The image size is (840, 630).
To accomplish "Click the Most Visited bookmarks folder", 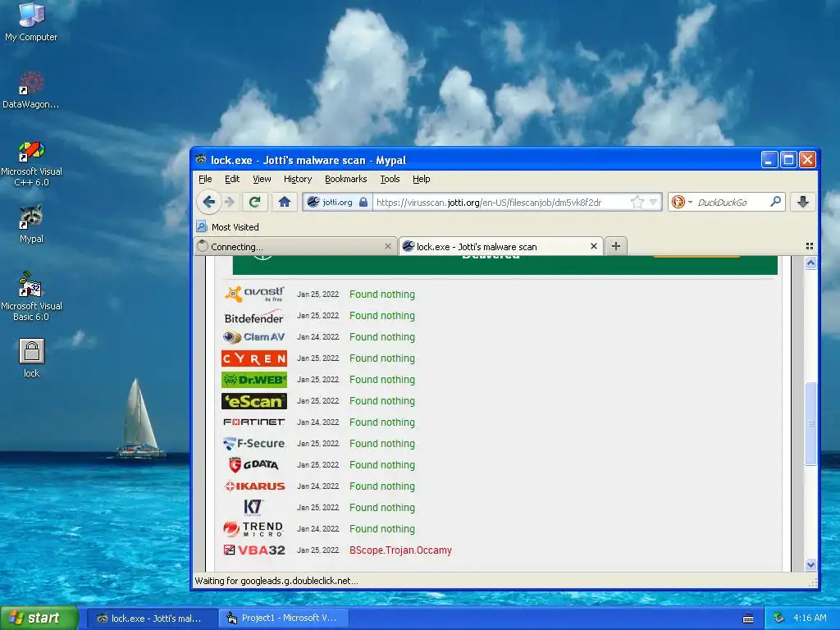I will pyautogui.click(x=228, y=226).
